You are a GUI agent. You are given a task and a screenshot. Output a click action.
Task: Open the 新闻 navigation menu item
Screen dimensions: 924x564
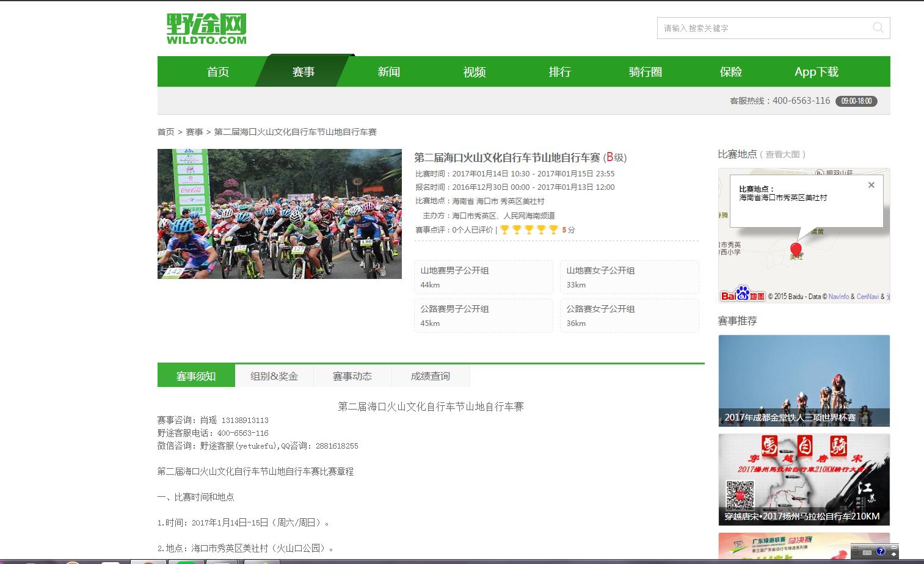tap(389, 71)
